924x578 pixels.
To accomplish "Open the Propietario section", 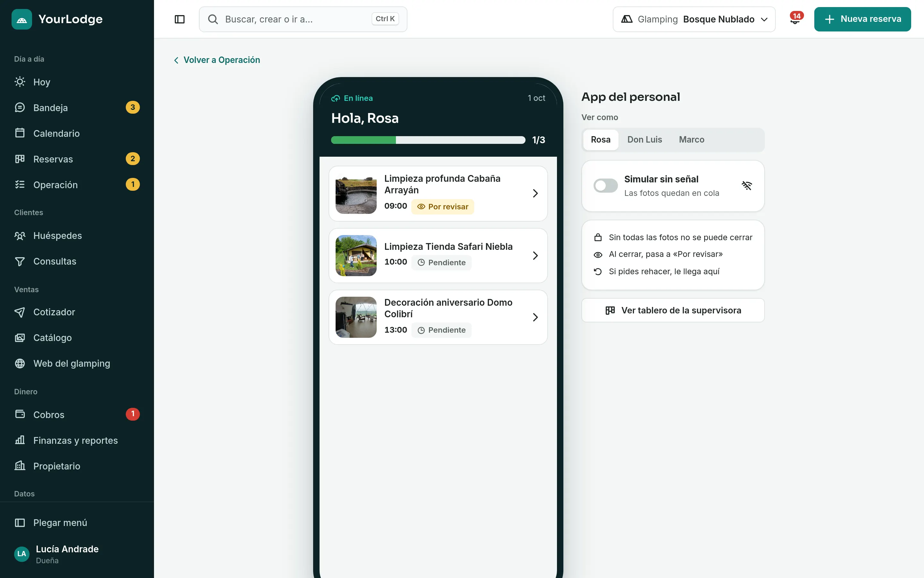I will coord(77,466).
